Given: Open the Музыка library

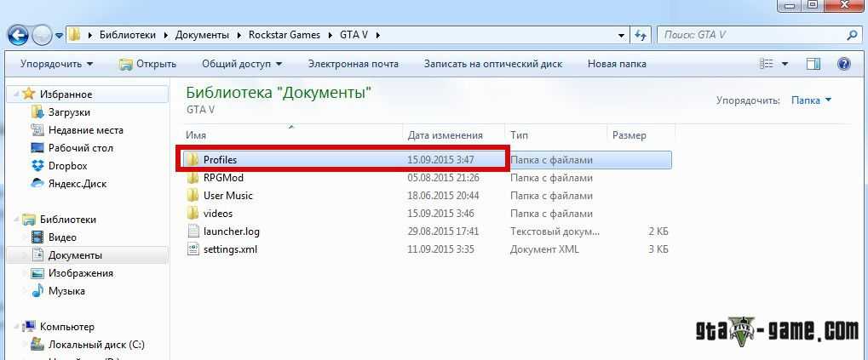Looking at the screenshot, I should (66, 290).
